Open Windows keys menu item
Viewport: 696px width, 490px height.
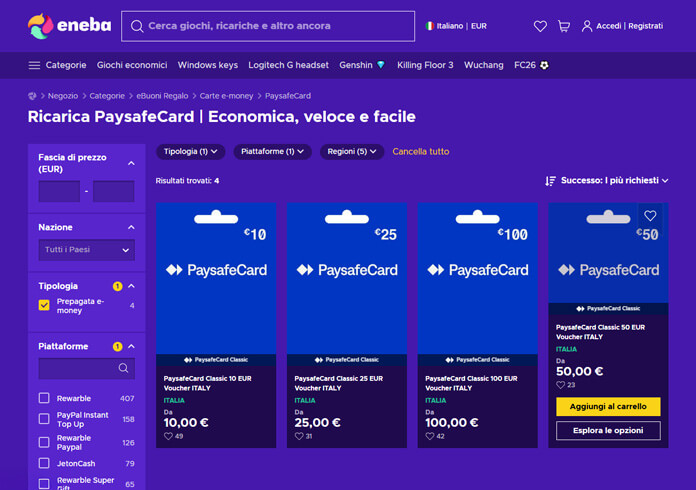coord(208,65)
